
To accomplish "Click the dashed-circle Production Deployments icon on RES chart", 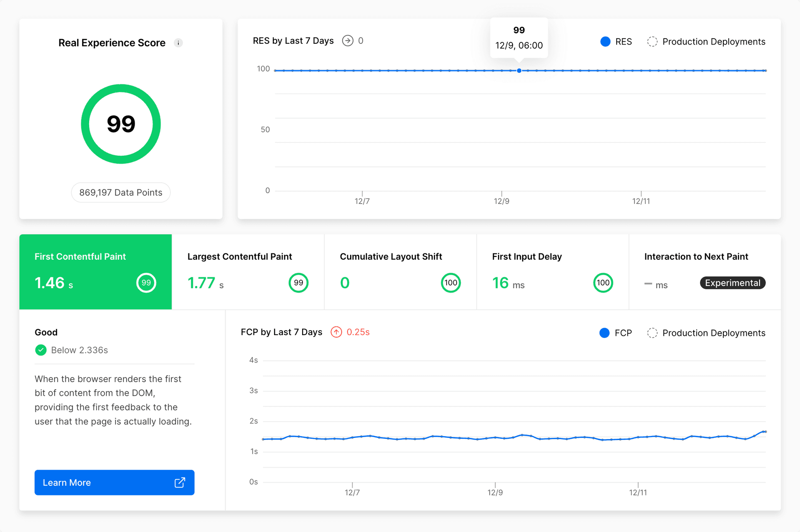I will 652,41.
